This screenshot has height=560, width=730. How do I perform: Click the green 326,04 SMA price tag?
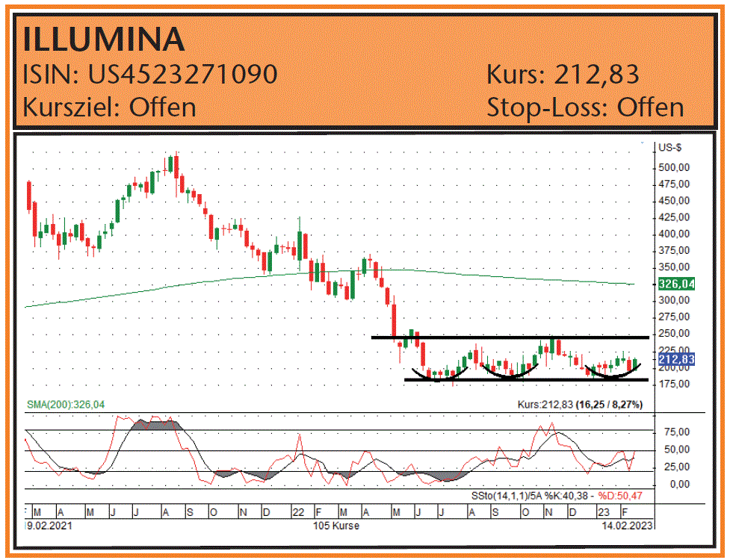tap(676, 284)
